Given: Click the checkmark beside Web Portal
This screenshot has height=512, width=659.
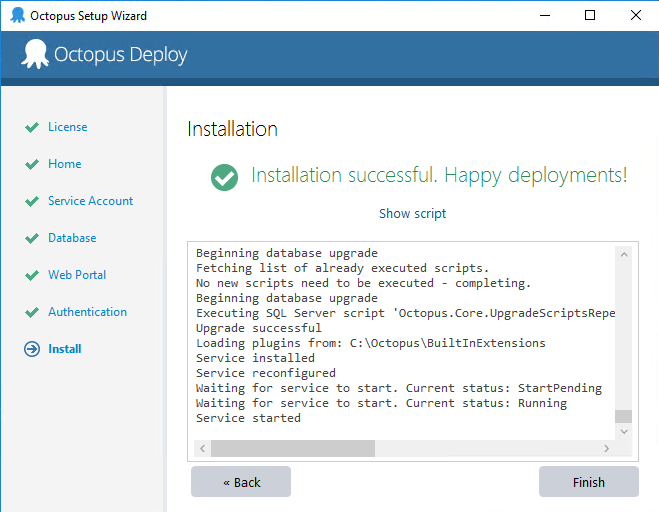Looking at the screenshot, I should (x=32, y=275).
